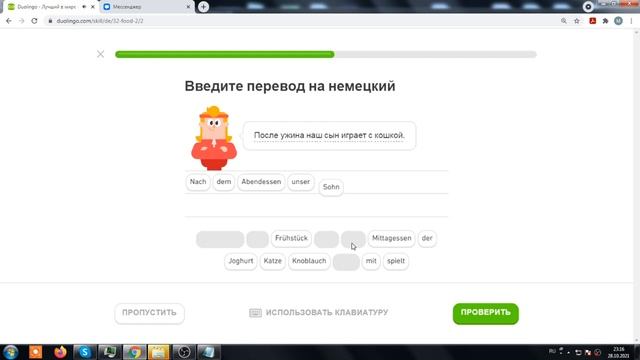Image resolution: width=640 pixels, height=360 pixels.
Task: Open the Chrome three-dot menu
Action: click(631, 21)
